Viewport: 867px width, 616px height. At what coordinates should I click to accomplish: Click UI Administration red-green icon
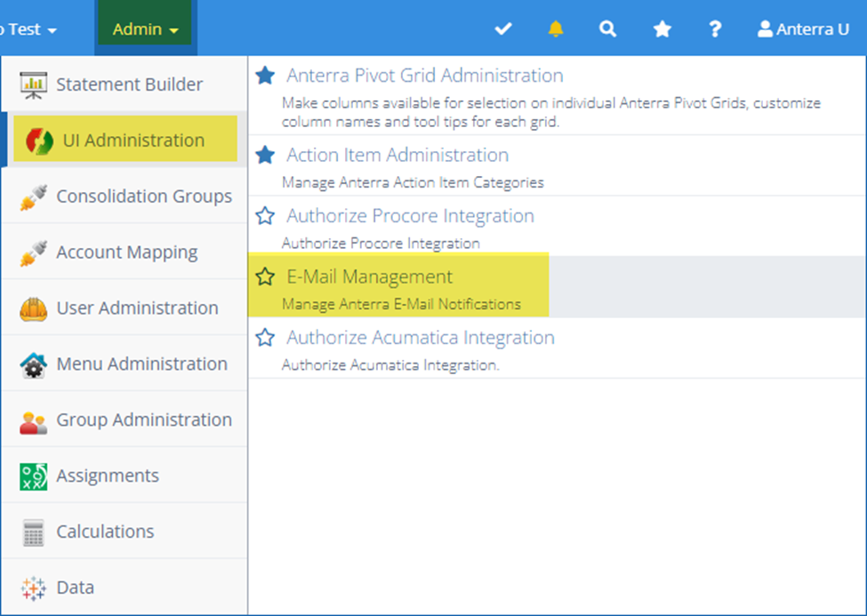39,141
